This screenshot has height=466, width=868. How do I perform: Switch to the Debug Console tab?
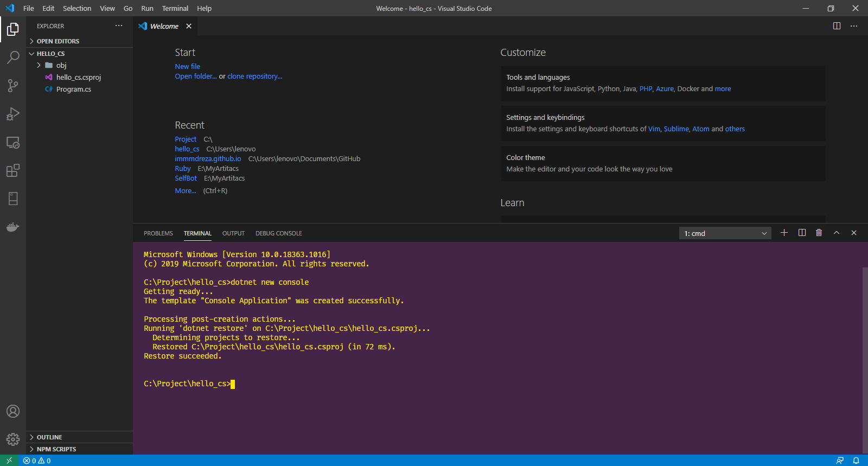tap(279, 233)
